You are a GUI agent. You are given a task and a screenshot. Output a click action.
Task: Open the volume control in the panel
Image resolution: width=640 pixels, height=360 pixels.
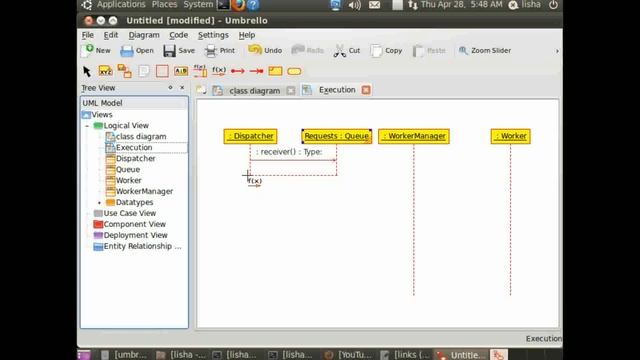point(355,5)
